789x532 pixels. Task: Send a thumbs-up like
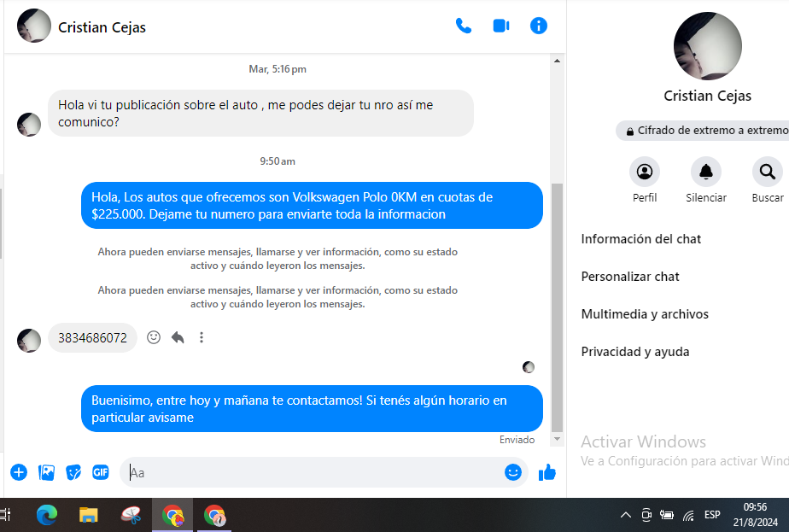click(x=547, y=472)
